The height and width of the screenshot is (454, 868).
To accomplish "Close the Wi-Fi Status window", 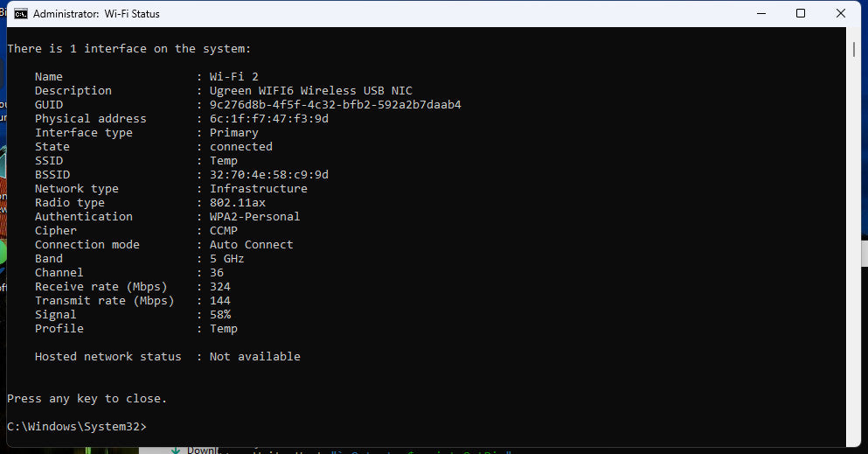I will point(841,14).
